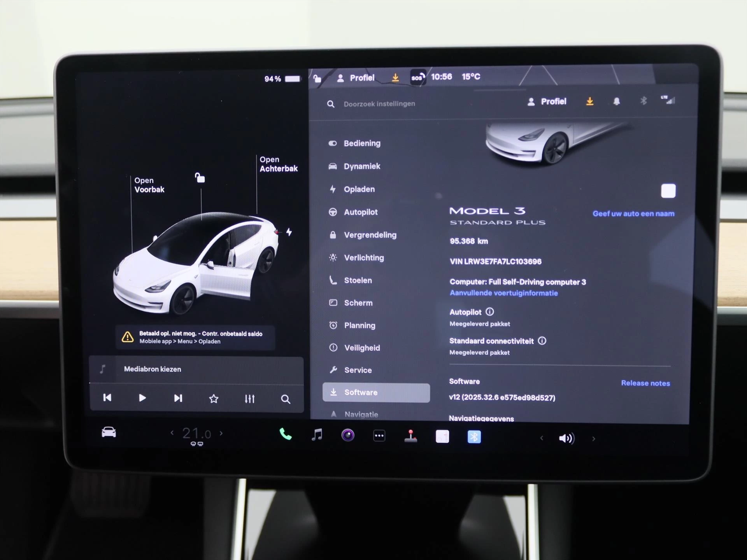Switch to the Opladen settings tab

point(359,189)
